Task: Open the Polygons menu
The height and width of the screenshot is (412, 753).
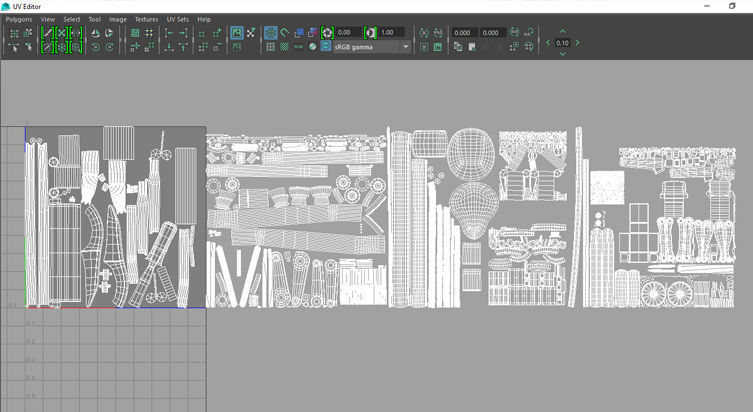Action: 19,19
